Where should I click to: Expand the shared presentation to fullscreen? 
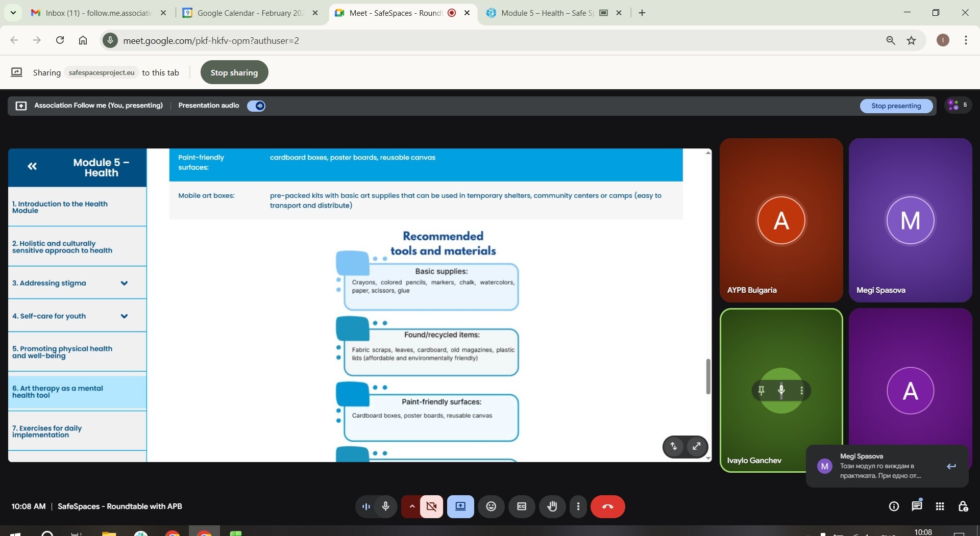pyautogui.click(x=696, y=447)
